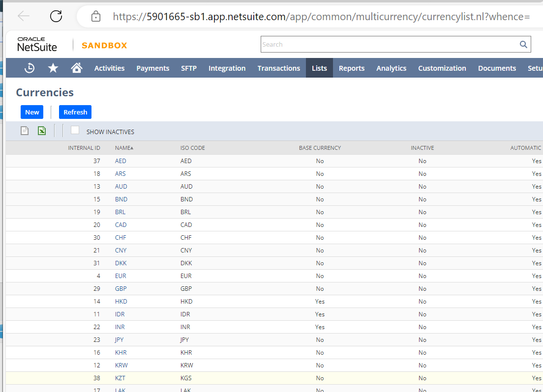Image resolution: width=543 pixels, height=392 pixels.
Task: Open the AUD currency link
Action: (121, 187)
